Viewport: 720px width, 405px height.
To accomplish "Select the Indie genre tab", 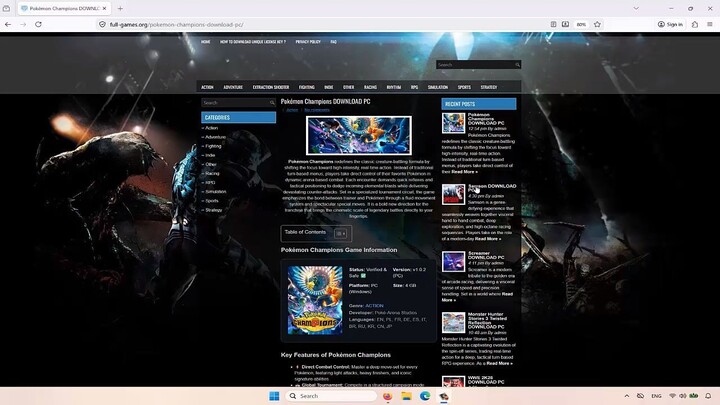I will [x=329, y=87].
